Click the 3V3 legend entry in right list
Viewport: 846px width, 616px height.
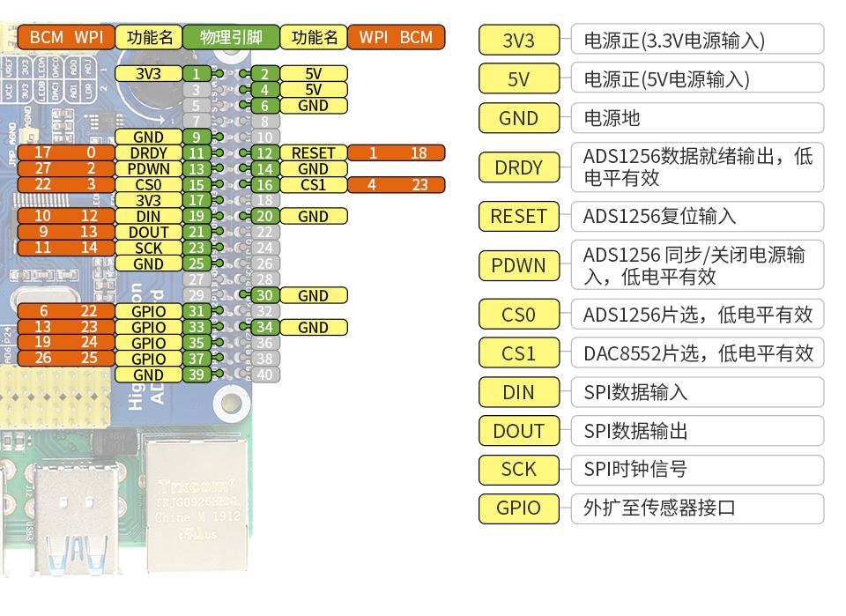pyautogui.click(x=518, y=40)
